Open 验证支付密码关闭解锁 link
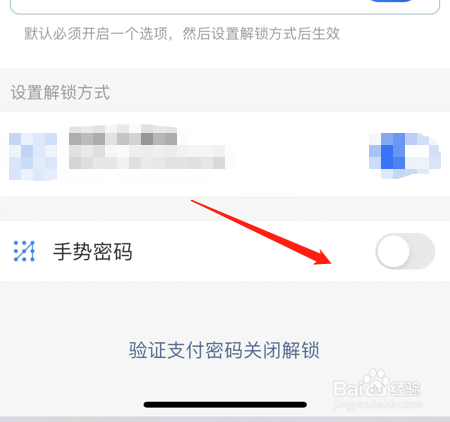Viewport: 450px width, 422px height. 224,350
